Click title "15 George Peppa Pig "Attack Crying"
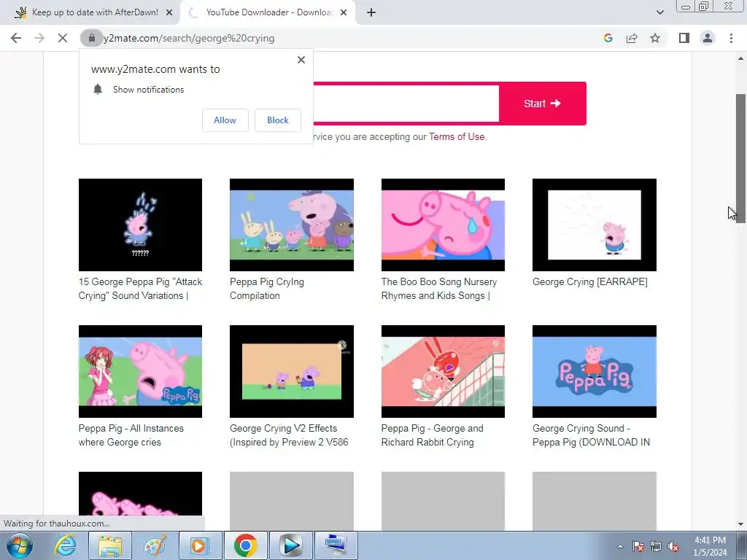 point(140,289)
